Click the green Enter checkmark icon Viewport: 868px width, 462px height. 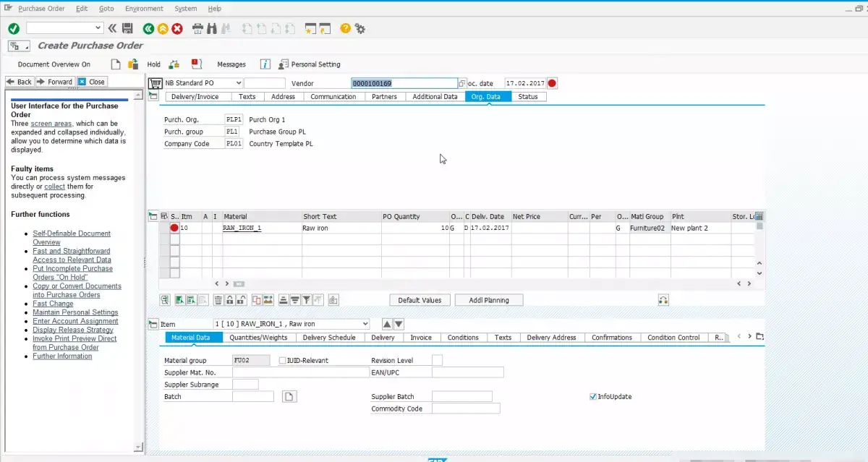click(13, 28)
